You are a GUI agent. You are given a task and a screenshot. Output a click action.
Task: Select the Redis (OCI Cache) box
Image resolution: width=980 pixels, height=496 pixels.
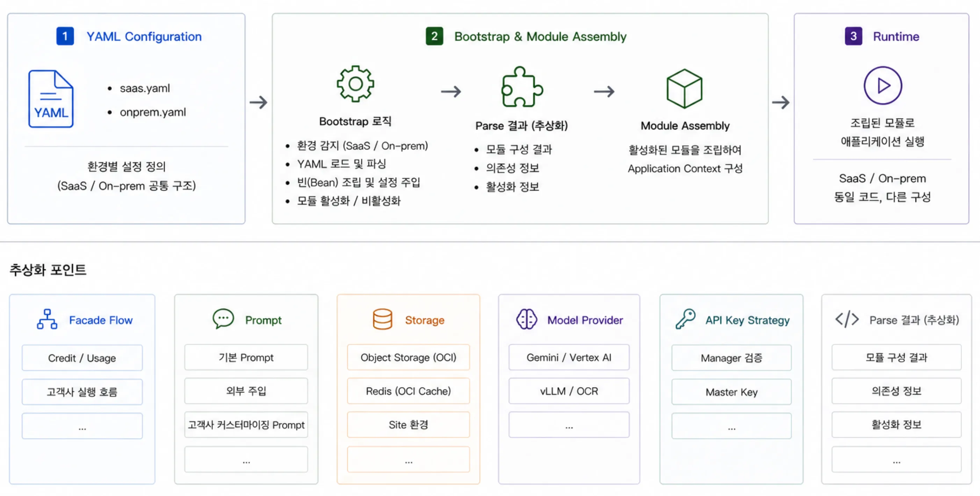click(408, 391)
